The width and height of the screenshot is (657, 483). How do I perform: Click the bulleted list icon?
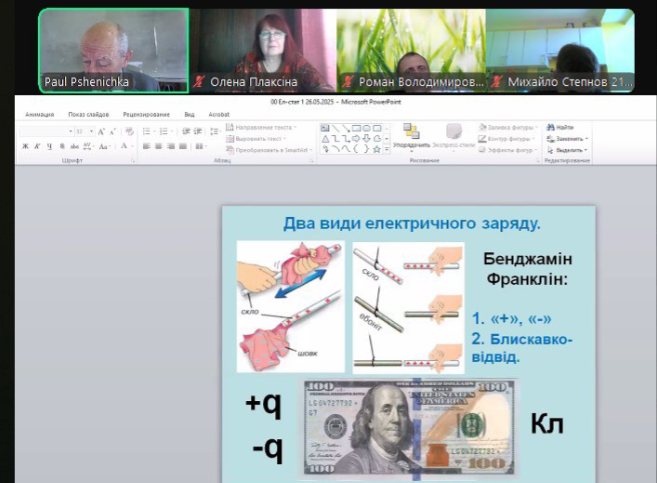click(x=146, y=129)
